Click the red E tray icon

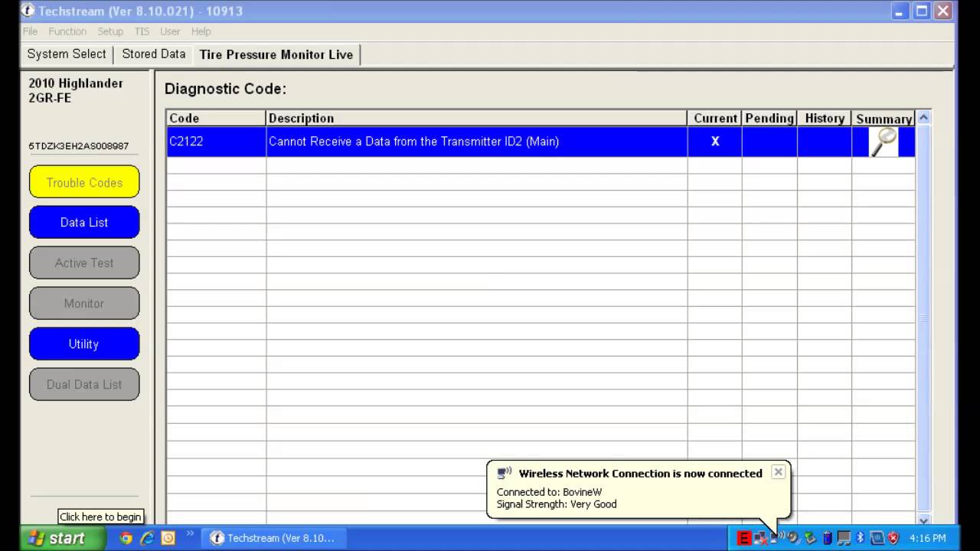point(743,538)
